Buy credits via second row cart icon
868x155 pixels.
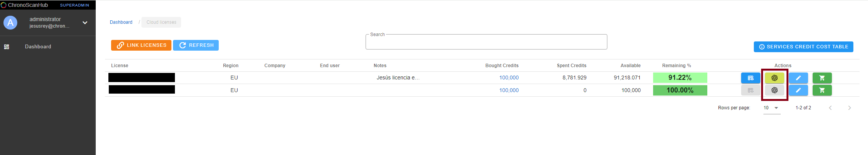point(822,90)
